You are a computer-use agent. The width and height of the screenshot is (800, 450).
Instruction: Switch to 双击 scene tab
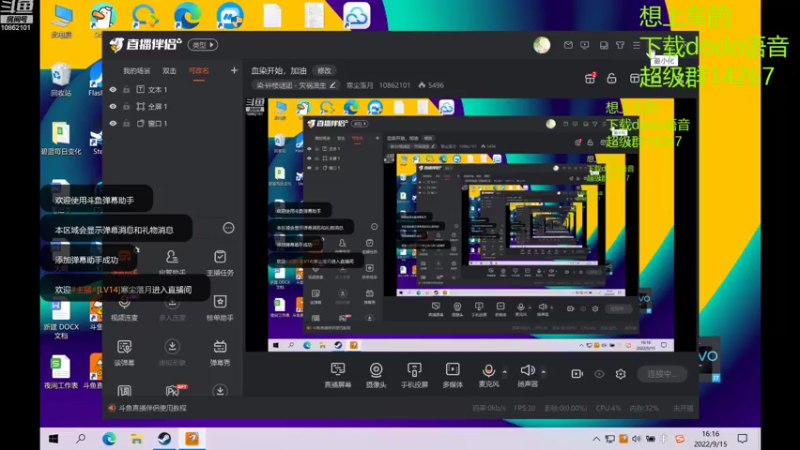point(169,71)
